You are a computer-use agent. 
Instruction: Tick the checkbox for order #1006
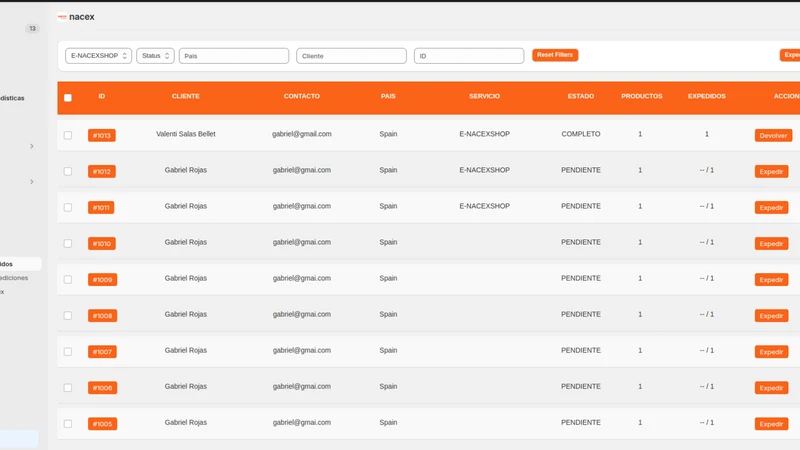68,388
